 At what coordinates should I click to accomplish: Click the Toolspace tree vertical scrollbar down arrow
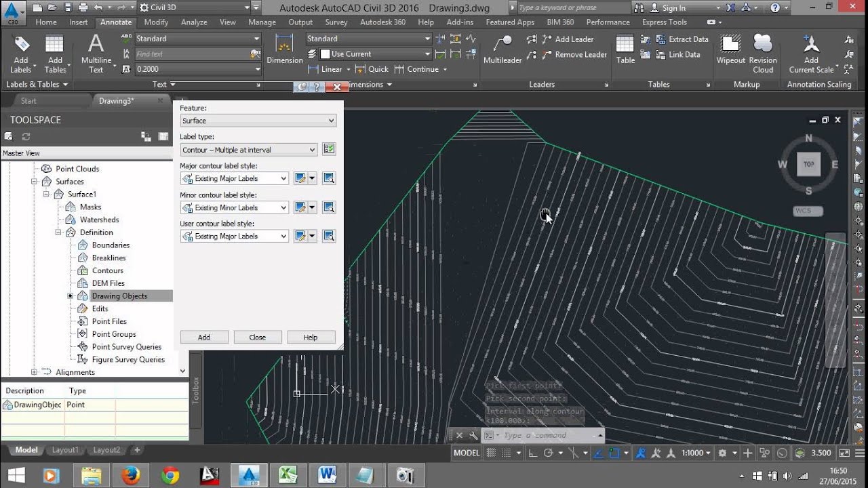(x=182, y=371)
